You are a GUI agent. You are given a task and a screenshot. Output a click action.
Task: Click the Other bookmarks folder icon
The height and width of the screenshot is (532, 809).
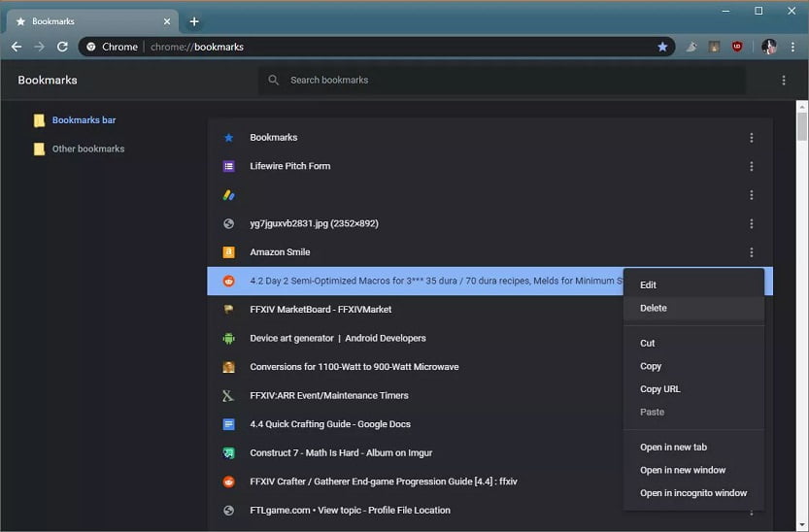(39, 149)
